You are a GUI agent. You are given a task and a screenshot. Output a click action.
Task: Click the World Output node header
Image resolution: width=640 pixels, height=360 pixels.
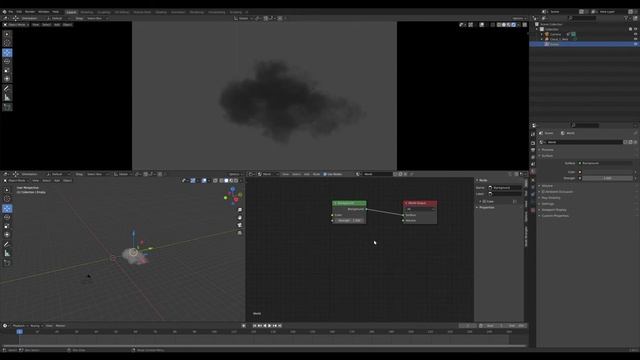click(x=420, y=203)
